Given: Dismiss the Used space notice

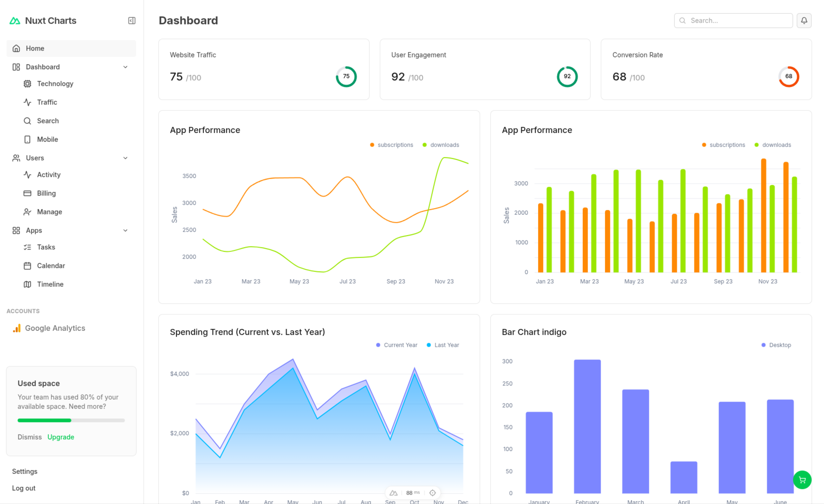Looking at the screenshot, I should 30,437.
